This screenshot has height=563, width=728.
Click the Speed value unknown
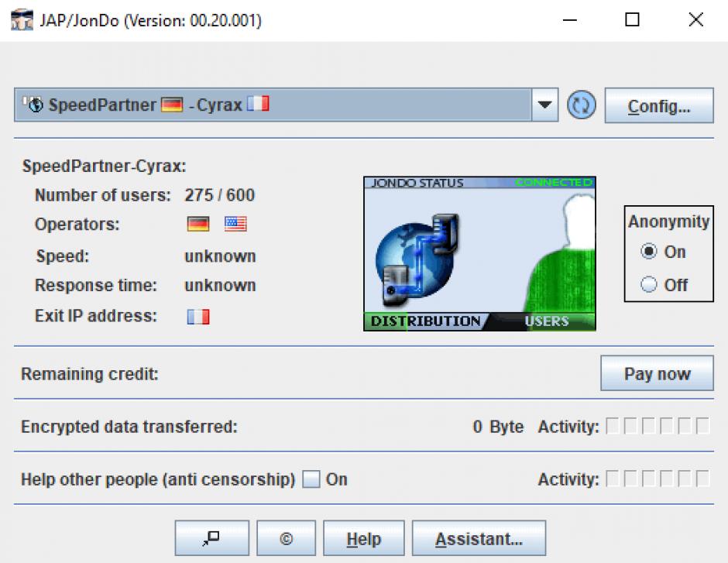[x=220, y=256]
